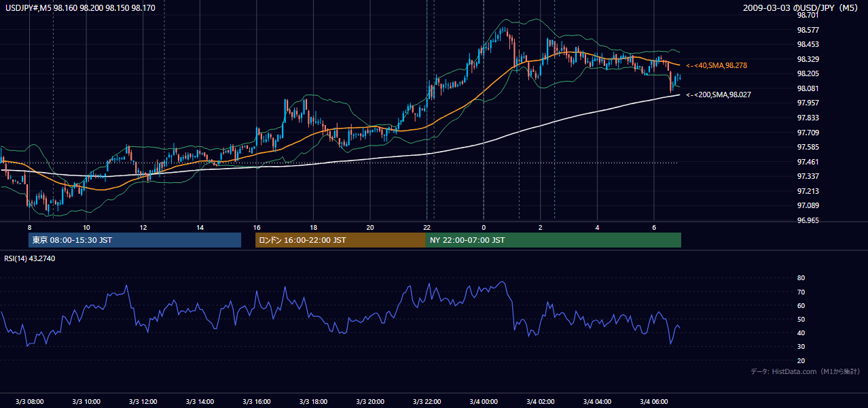Click hour tick 18 under price chart
Image resolution: width=868 pixels, height=408 pixels.
[313, 227]
